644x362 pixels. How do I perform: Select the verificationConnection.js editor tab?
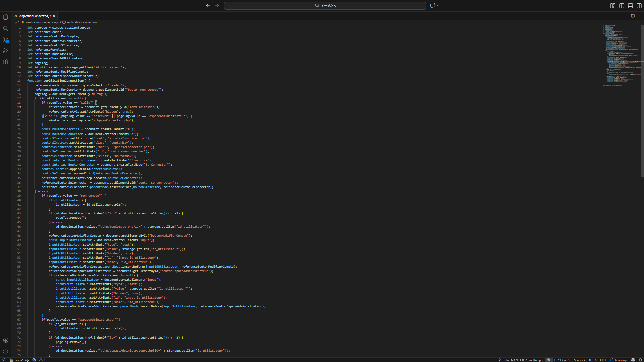[34, 16]
